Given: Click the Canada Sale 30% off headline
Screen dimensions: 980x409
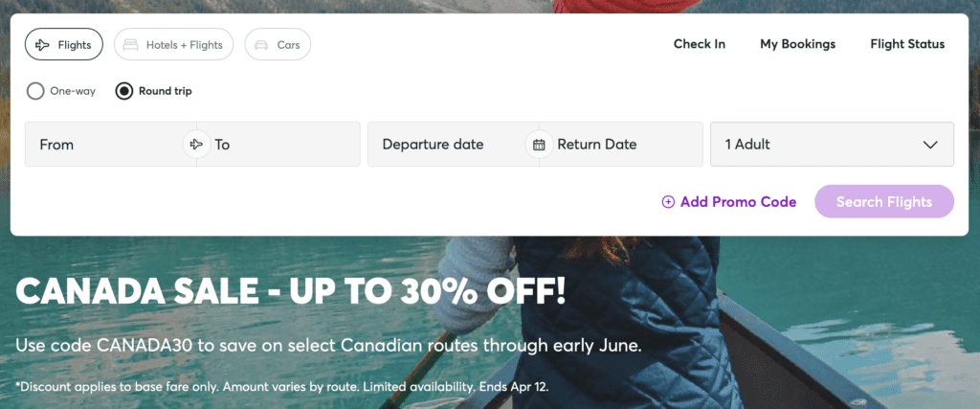Looking at the screenshot, I should point(291,291).
